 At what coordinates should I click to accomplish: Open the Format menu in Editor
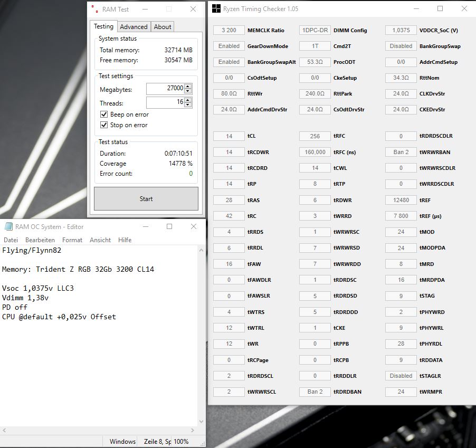[x=72, y=240]
